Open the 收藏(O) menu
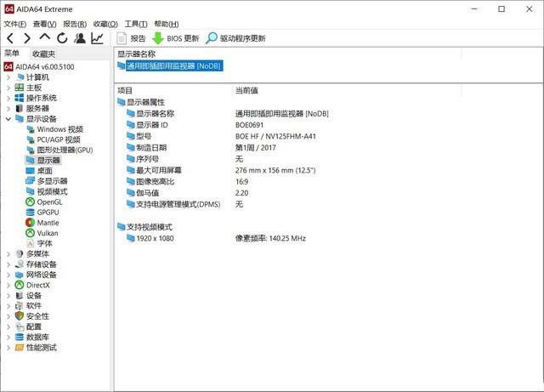The image size is (544, 392). 105,24
